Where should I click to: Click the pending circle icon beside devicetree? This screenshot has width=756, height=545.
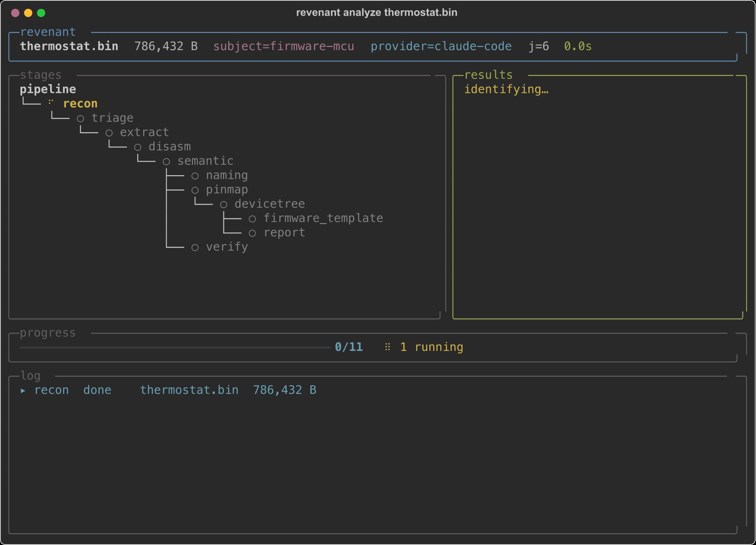[224, 205]
